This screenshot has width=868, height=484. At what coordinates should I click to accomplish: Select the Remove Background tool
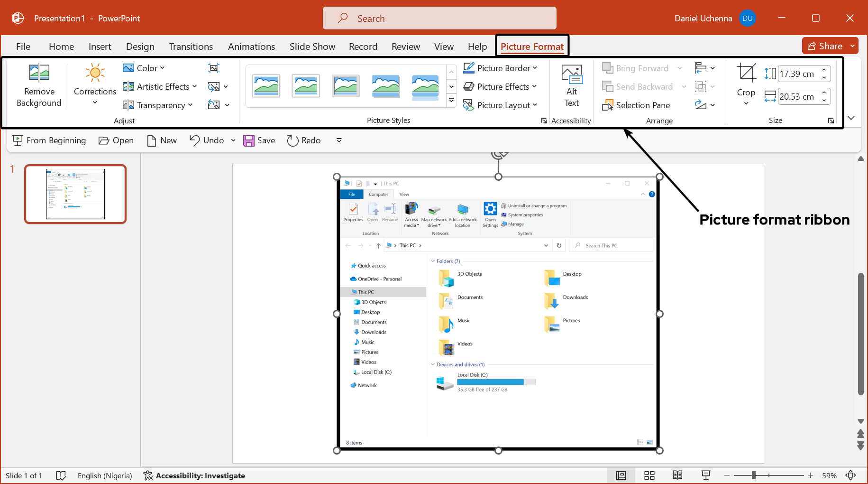pos(39,85)
